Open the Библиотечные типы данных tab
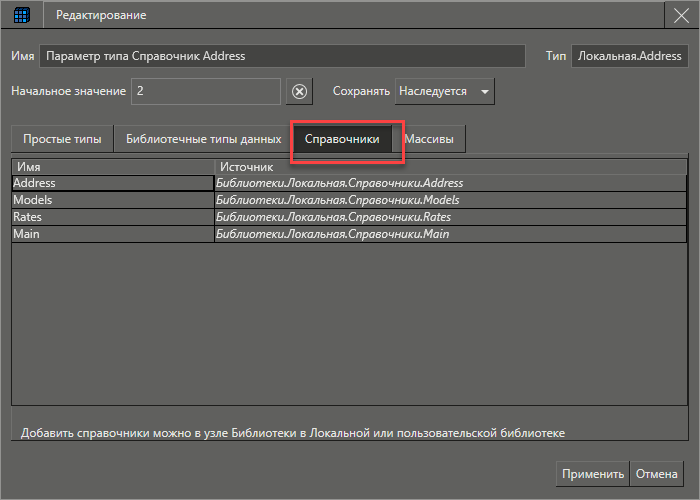Viewport: 700px width, 500px height. (x=203, y=140)
